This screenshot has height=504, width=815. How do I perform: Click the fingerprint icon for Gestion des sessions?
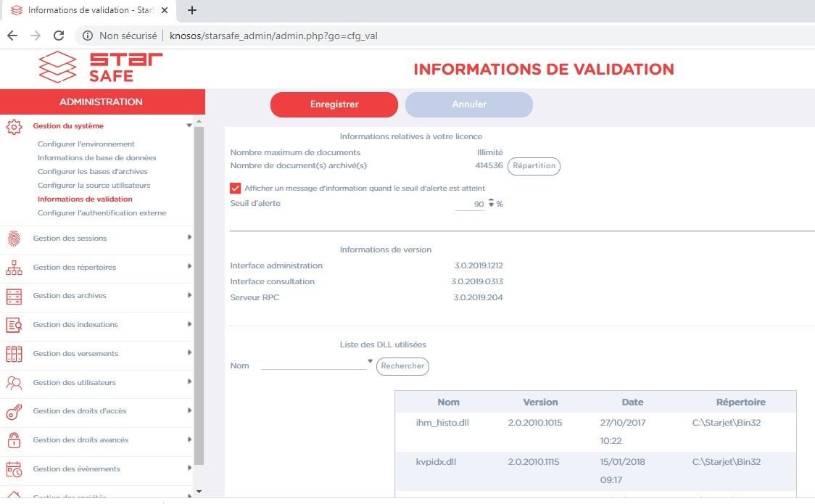point(14,239)
